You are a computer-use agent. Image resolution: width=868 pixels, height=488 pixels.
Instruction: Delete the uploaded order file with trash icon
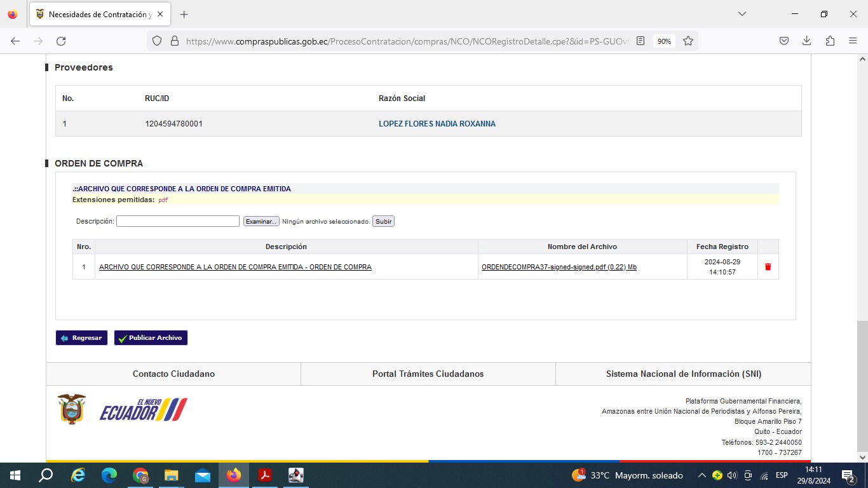[768, 267]
